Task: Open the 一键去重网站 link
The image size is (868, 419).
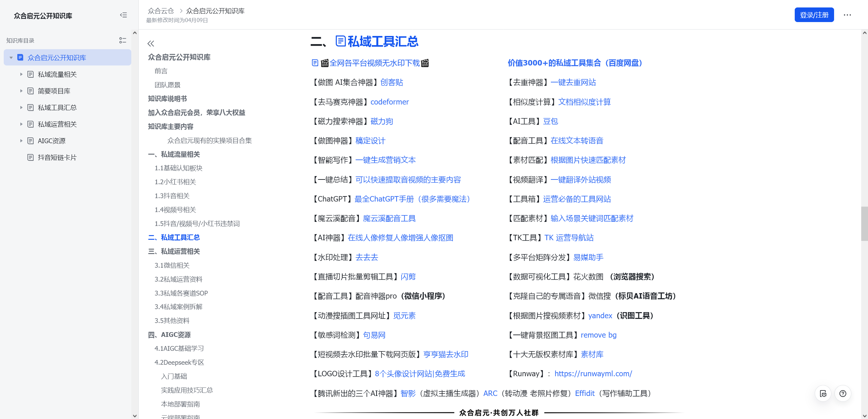Action: [573, 82]
